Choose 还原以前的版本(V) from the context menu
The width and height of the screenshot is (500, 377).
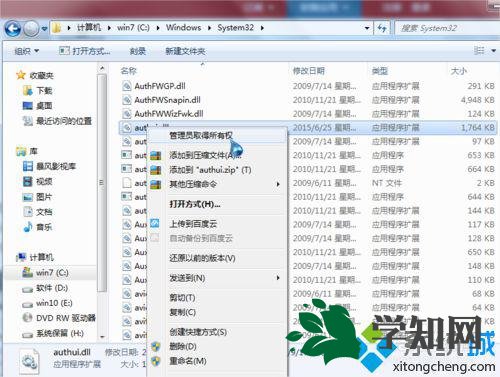tap(217, 258)
